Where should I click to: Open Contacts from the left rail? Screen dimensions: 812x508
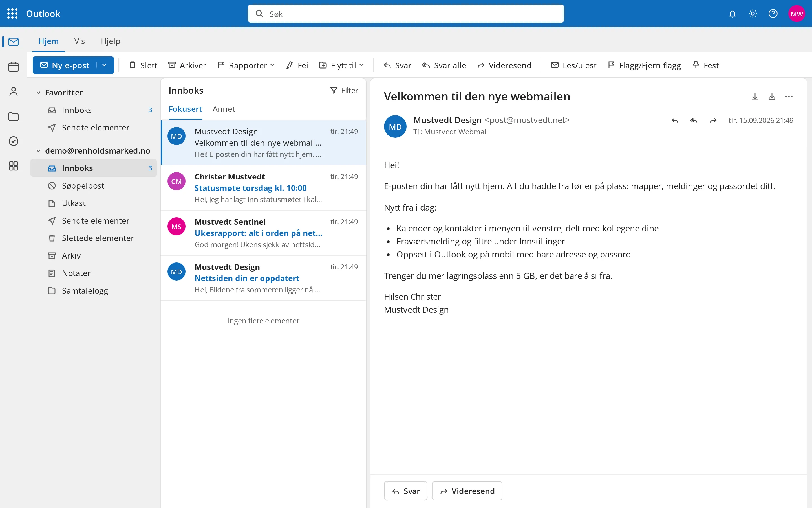point(14,91)
